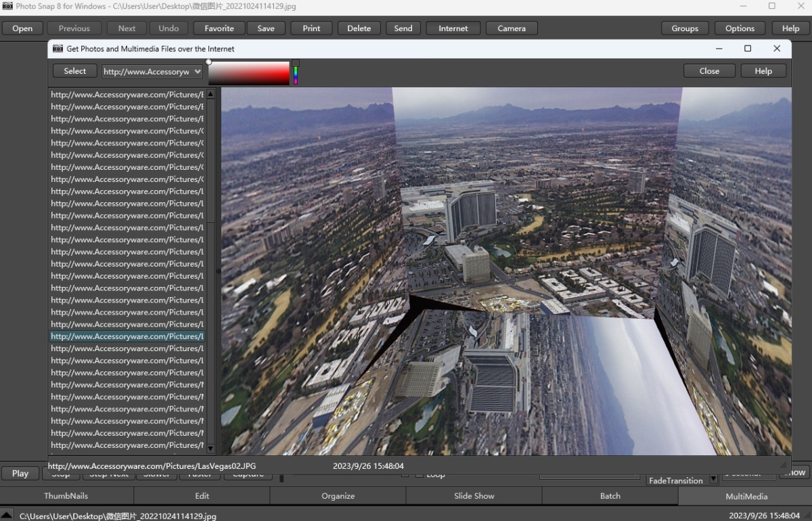The image size is (812, 521).
Task: Click the URL list scroll-down arrow
Action: 210,448
